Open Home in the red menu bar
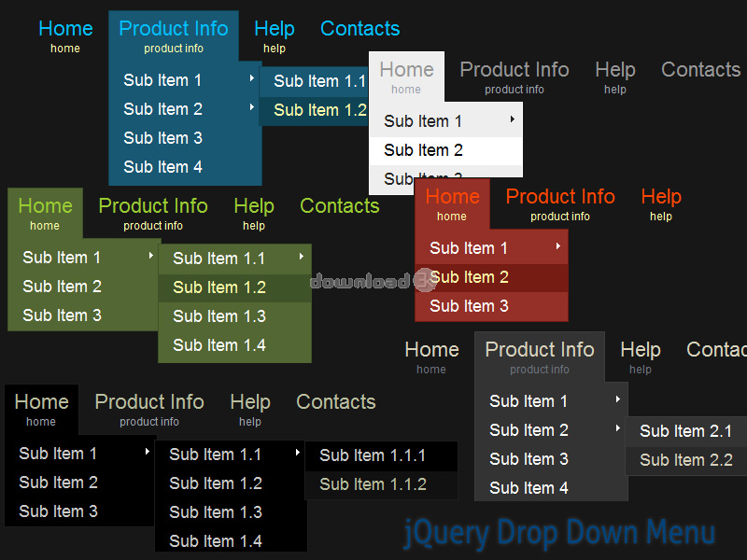 pos(453,203)
